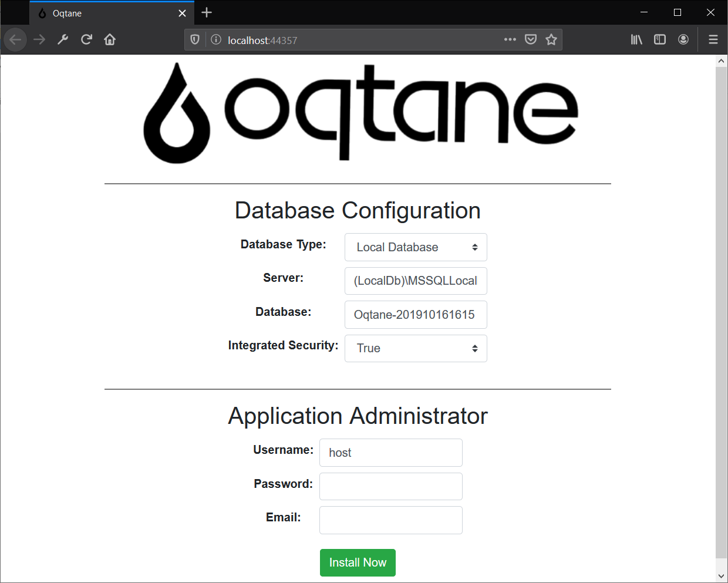Open a new tab with plus button

[x=207, y=13]
